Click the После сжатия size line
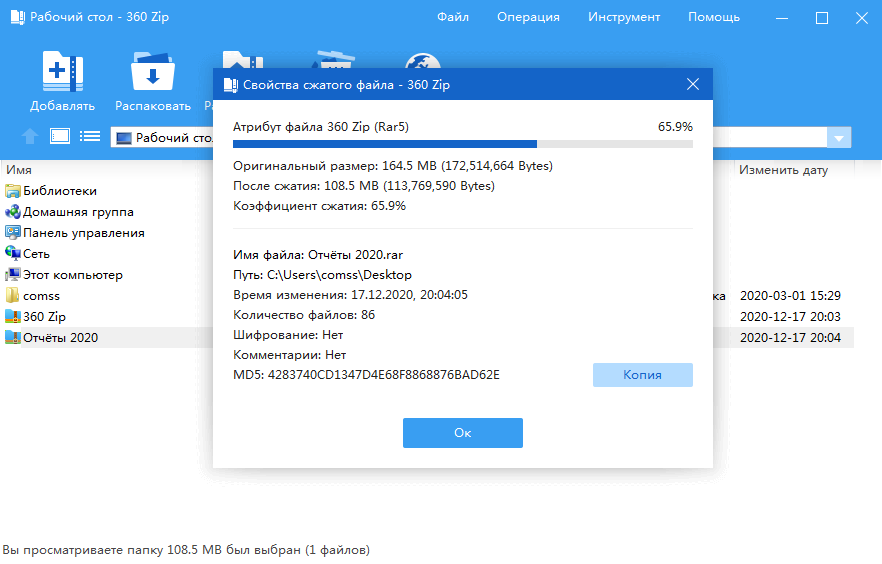 [364, 186]
